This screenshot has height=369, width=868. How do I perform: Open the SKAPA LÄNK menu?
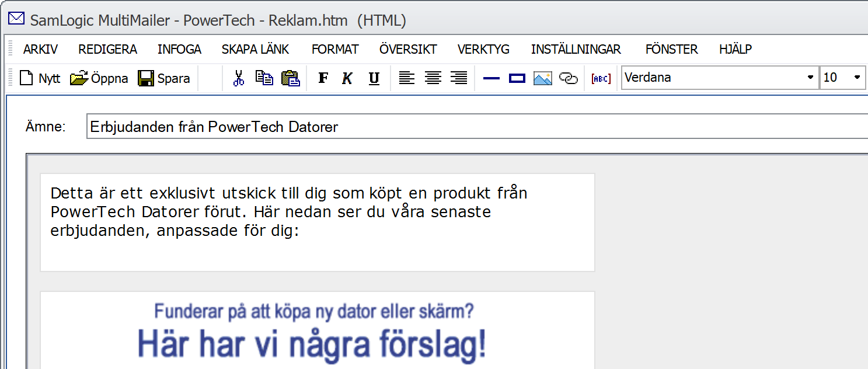point(255,50)
